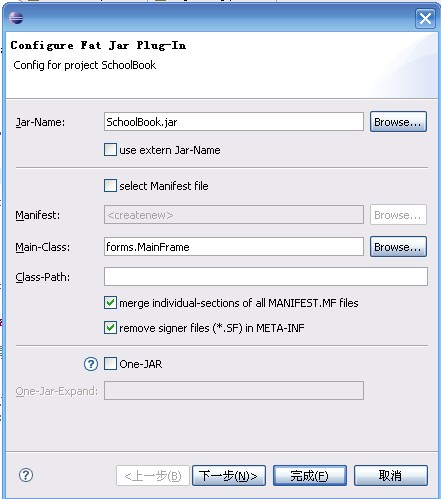Click the 上一步(B) back button
Image resolution: width=441 pixels, height=499 pixels.
pyautogui.click(x=153, y=475)
